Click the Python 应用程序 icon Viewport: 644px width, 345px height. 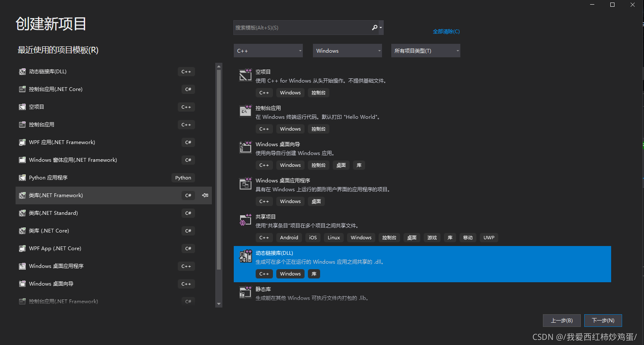(x=22, y=178)
